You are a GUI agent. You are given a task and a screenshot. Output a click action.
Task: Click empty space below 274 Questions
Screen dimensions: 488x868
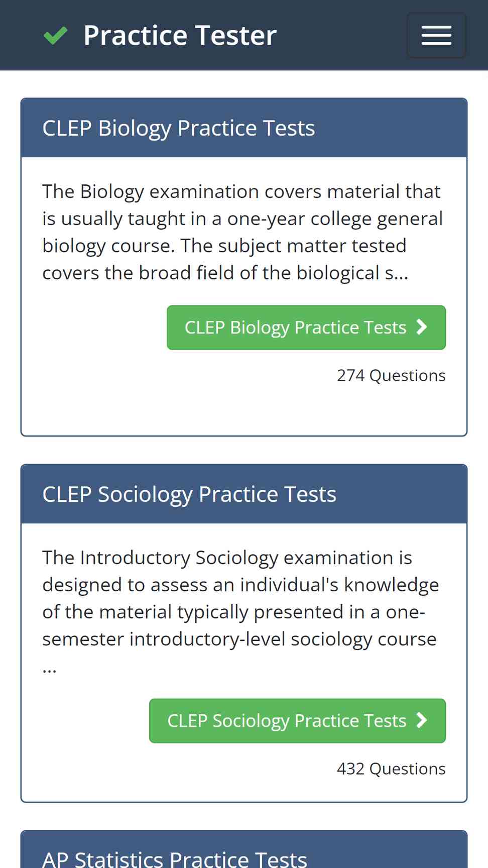click(x=244, y=409)
